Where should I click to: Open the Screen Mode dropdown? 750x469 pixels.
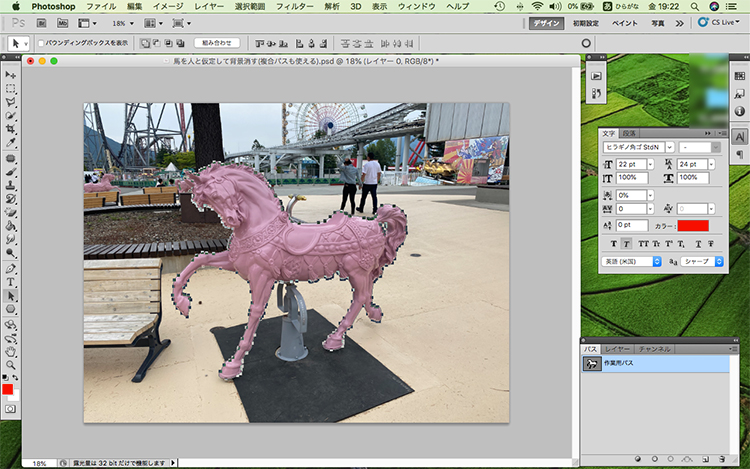[182, 23]
